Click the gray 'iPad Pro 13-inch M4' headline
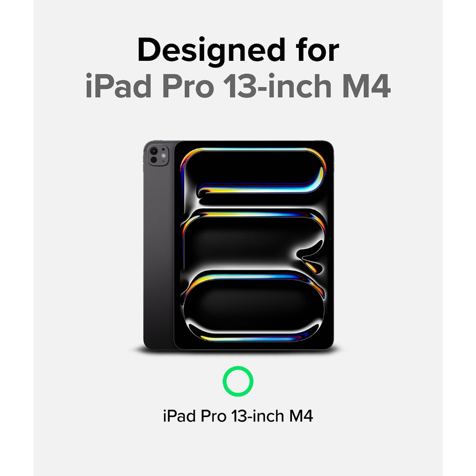The width and height of the screenshot is (476, 476). [238, 86]
